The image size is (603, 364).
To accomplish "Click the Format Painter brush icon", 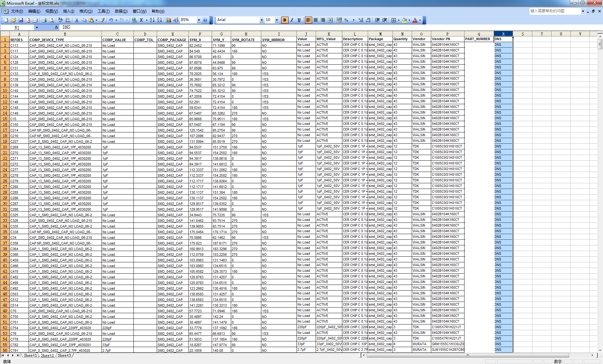I will [x=102, y=20].
